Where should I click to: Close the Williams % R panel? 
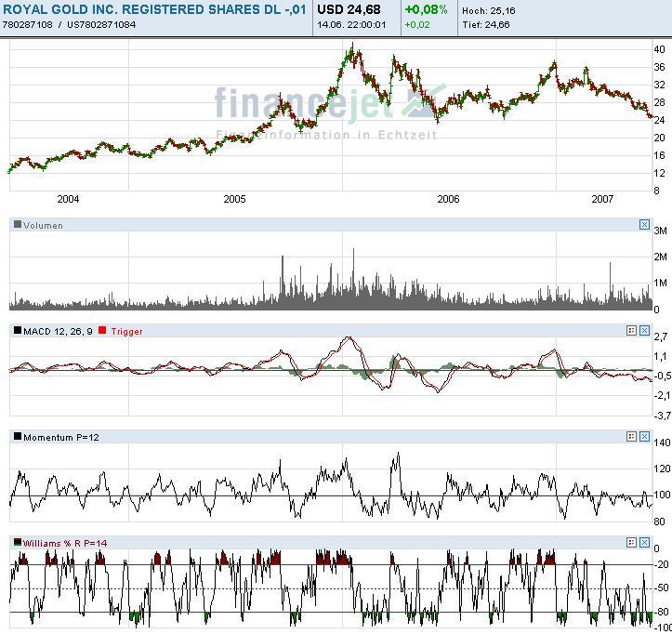click(x=644, y=542)
